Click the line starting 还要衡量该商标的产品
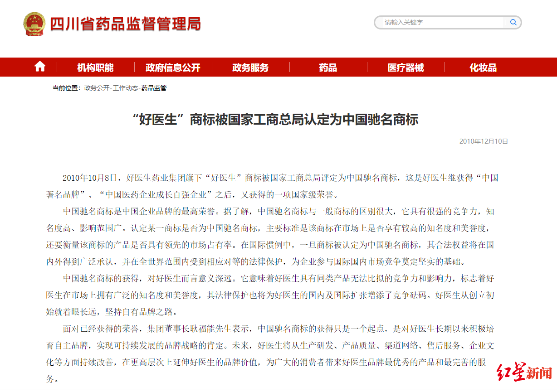Viewport: 557px width, 392px height. click(270, 245)
